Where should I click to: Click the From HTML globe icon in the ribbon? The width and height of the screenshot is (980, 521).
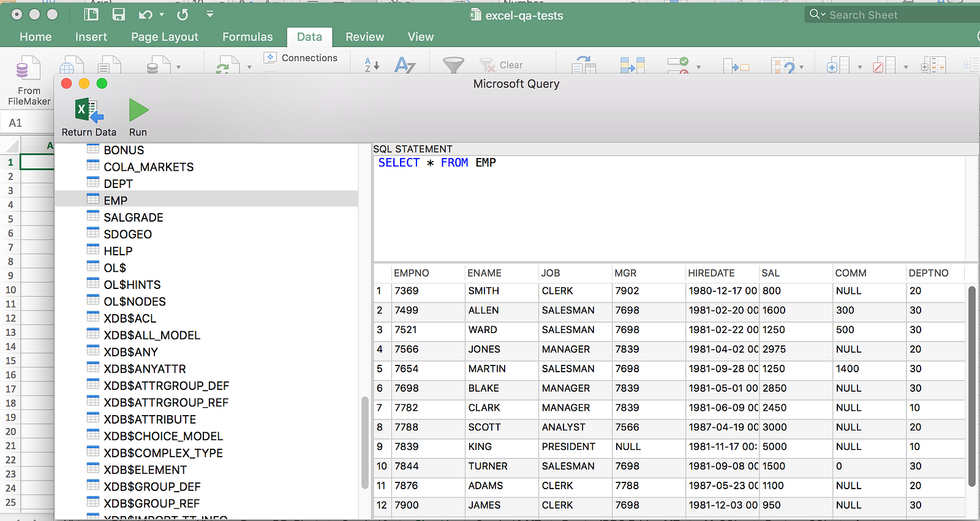click(71, 65)
